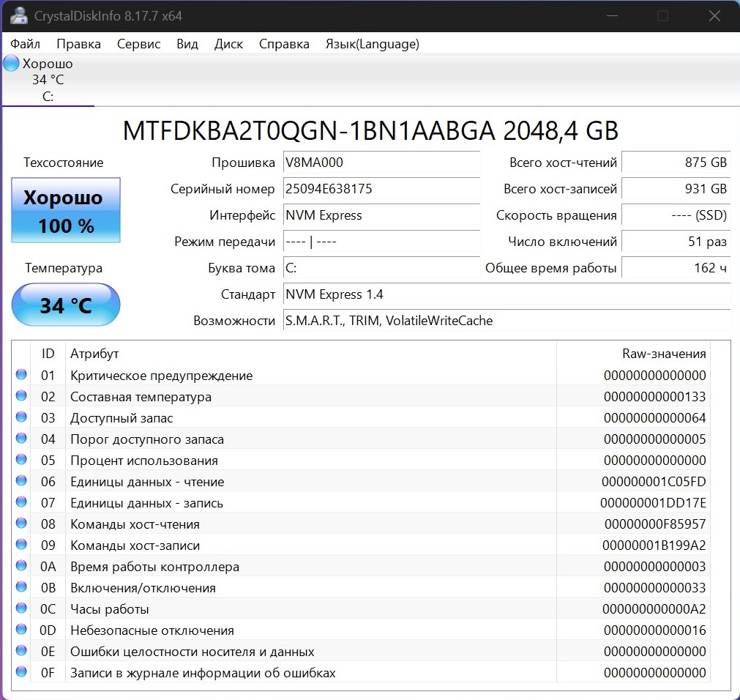The width and height of the screenshot is (740, 700).
Task: Open the Файл menu
Action: (25, 44)
